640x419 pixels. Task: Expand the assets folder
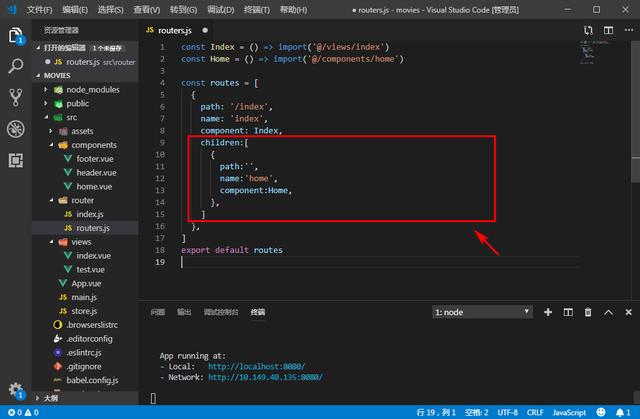point(82,131)
